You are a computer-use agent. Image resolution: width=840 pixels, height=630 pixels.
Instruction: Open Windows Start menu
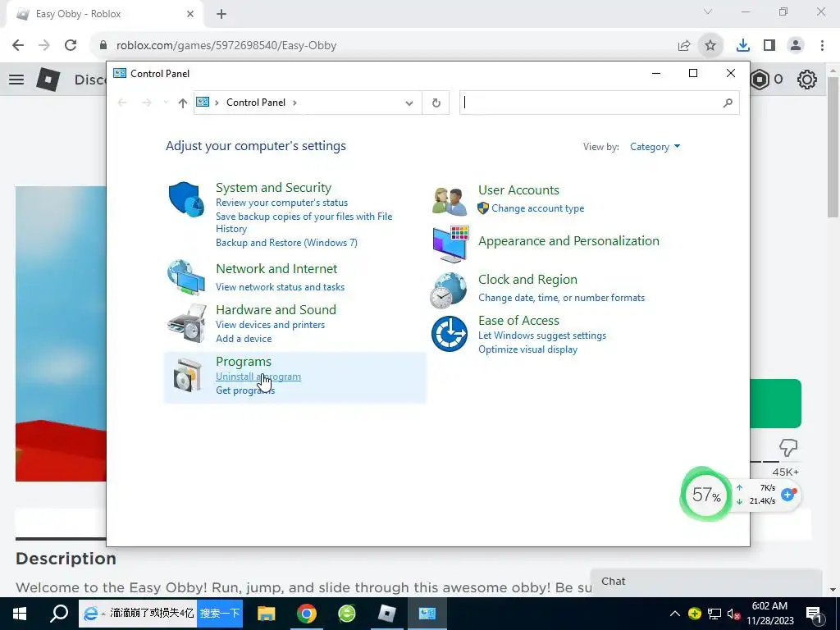pos(20,614)
